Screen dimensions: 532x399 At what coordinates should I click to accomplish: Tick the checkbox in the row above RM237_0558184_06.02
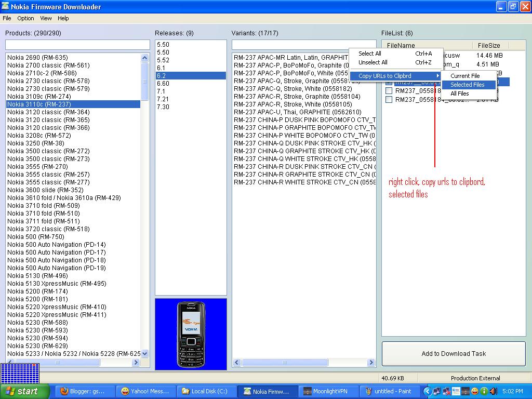point(389,90)
